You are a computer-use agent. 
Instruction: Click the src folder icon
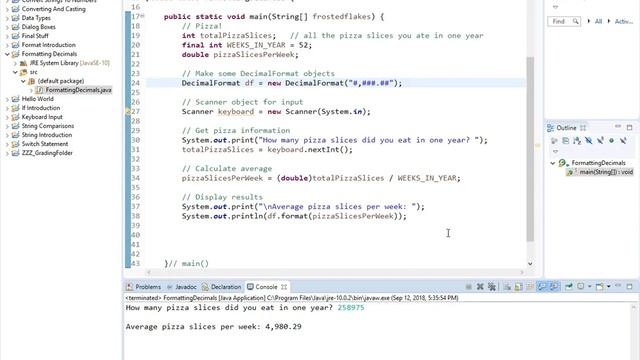point(24,72)
